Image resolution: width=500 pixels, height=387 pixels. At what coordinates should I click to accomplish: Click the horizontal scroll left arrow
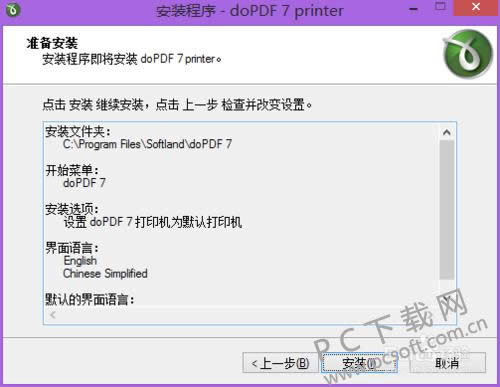pyautogui.click(x=53, y=315)
